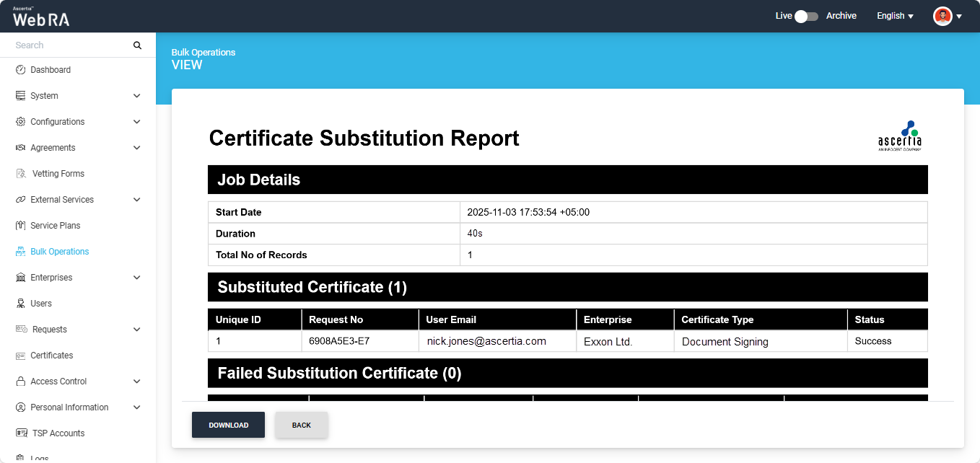
Task: Click the Users icon in sidebar
Action: click(20, 304)
